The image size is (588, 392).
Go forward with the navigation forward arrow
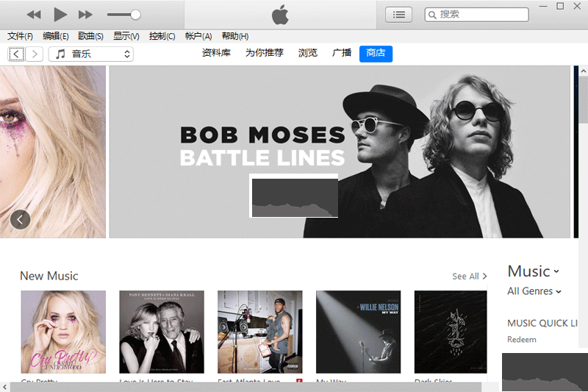pyautogui.click(x=35, y=54)
